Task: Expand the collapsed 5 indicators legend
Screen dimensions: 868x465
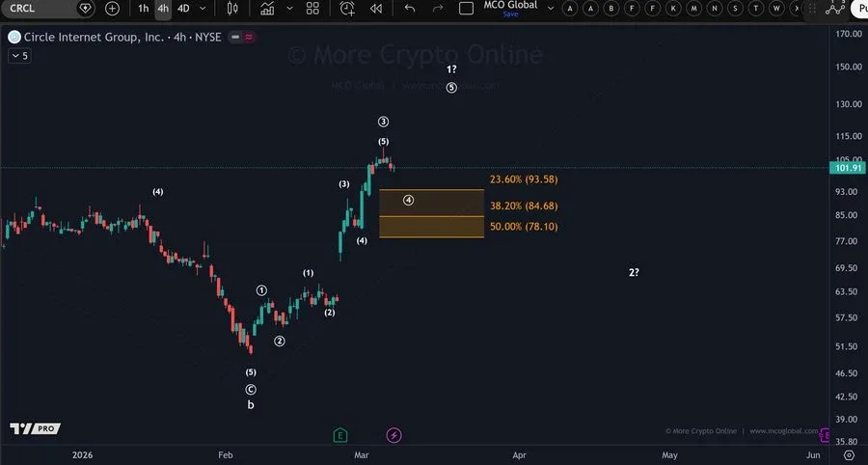Action: (19, 55)
